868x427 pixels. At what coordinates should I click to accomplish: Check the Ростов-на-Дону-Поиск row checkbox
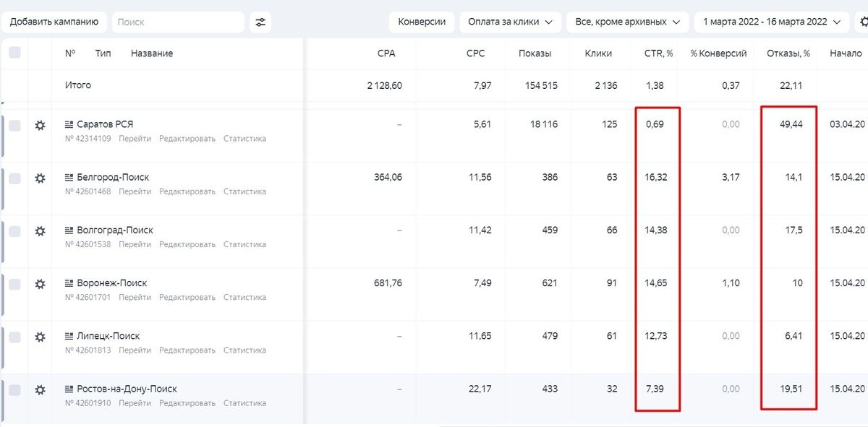coord(14,389)
